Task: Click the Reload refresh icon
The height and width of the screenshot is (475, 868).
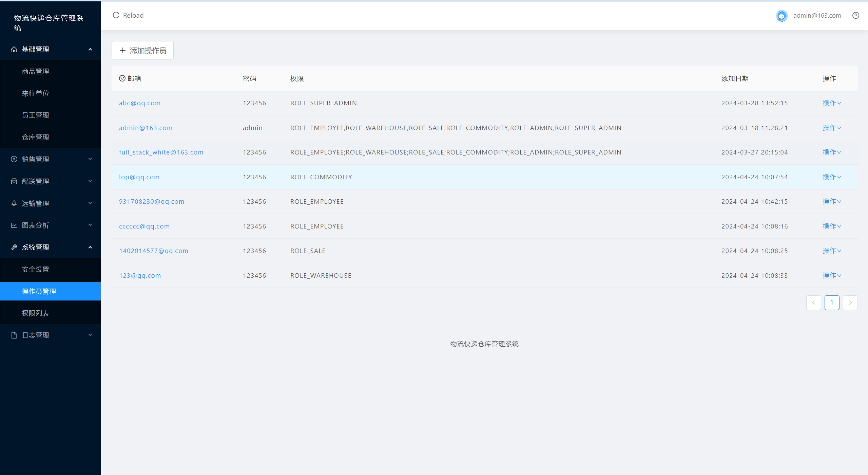Action: [x=116, y=15]
